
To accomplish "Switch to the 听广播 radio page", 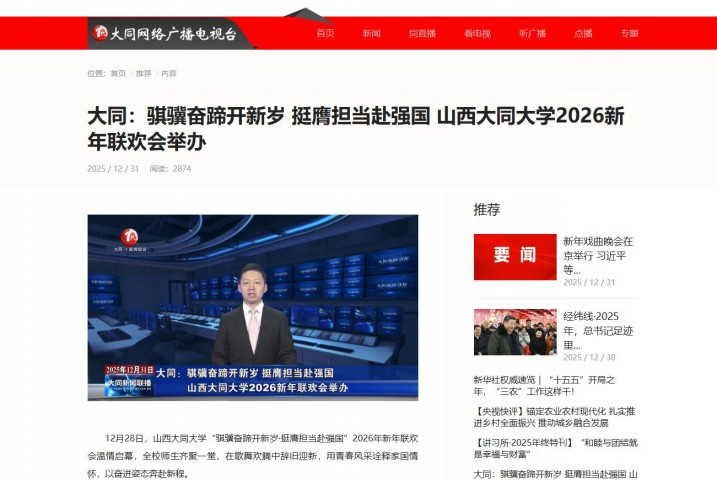I will [x=532, y=33].
